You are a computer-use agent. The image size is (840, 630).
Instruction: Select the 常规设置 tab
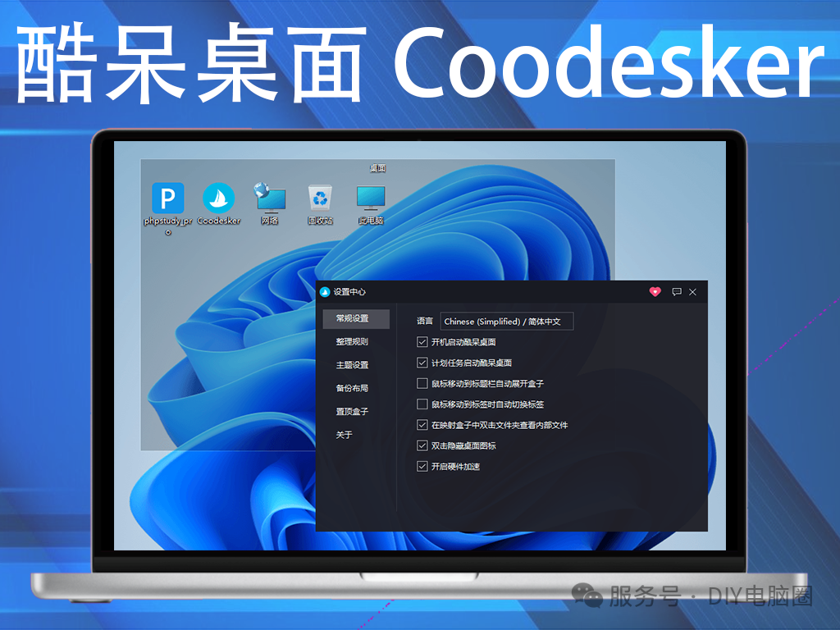coord(356,318)
